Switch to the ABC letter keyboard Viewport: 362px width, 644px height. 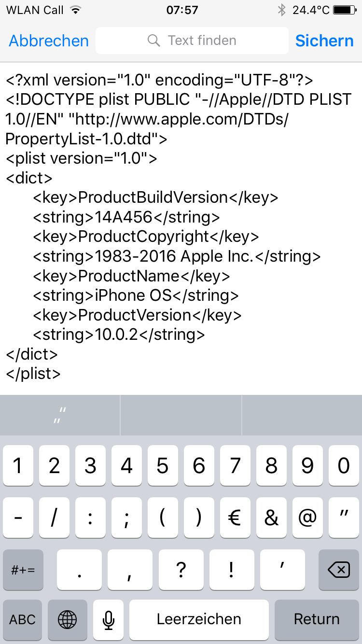point(23,619)
